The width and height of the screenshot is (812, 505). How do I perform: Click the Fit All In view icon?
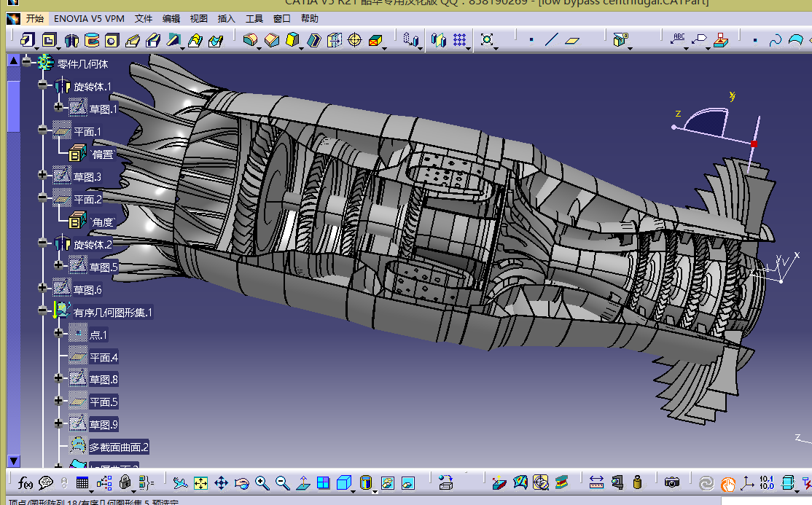click(200, 482)
